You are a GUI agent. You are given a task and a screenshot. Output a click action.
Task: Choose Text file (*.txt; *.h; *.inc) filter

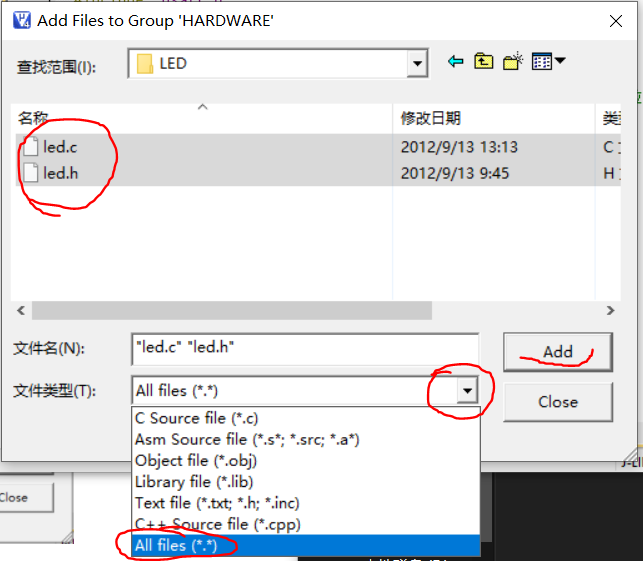pos(306,503)
